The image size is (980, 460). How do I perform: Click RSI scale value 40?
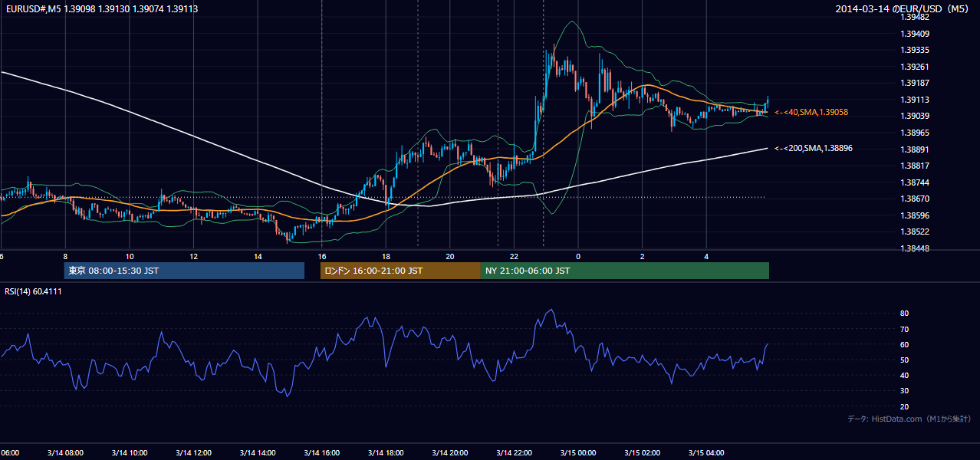pyautogui.click(x=905, y=375)
